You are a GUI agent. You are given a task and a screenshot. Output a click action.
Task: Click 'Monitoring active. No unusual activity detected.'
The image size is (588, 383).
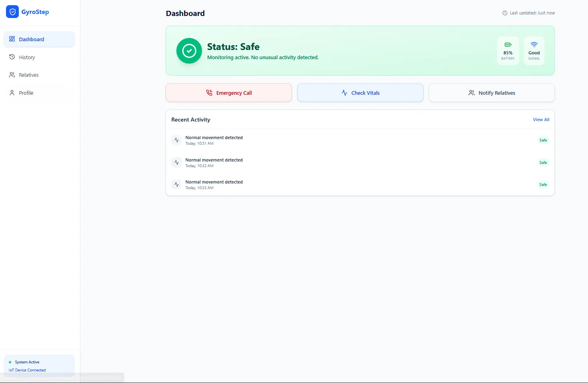(x=263, y=58)
